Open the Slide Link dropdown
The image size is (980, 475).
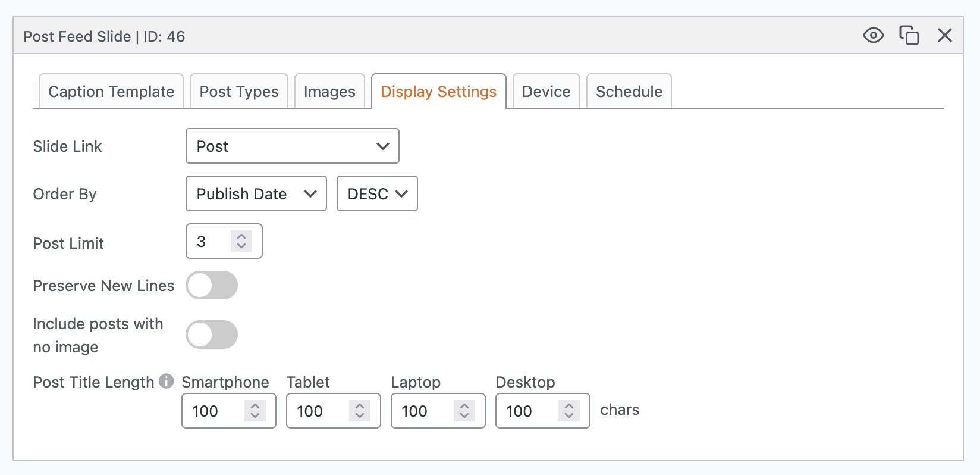(292, 146)
